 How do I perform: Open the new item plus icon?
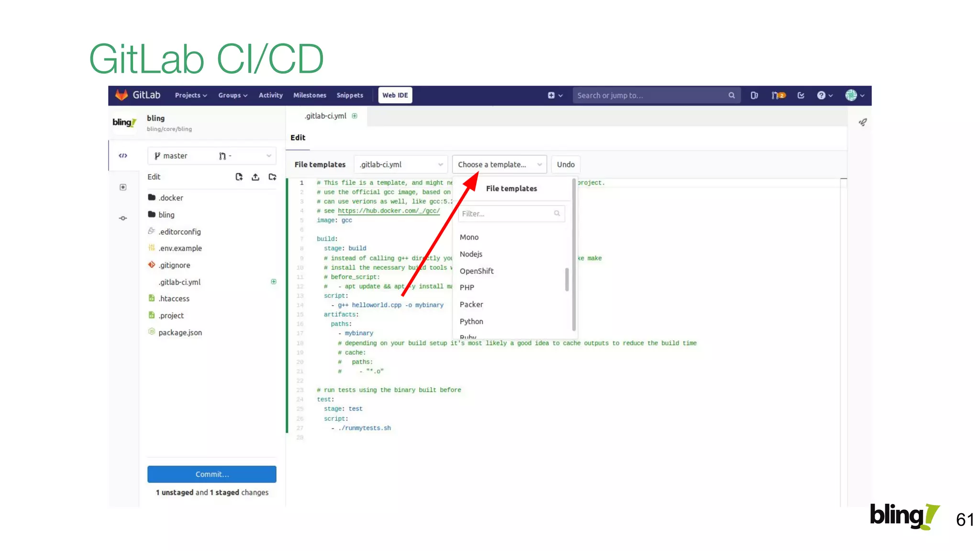pyautogui.click(x=551, y=96)
